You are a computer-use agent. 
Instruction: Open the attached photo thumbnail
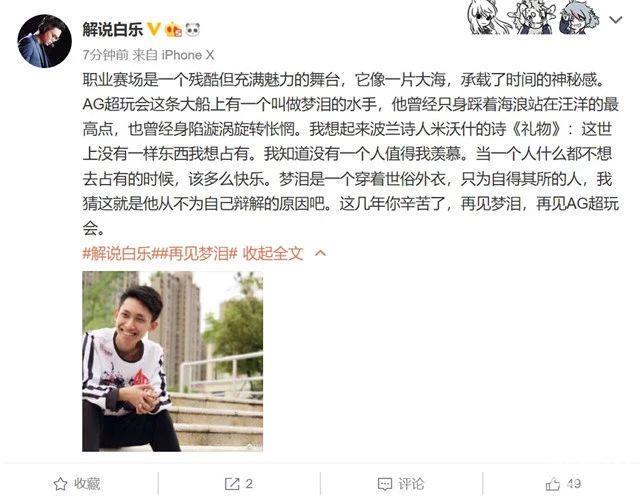pyautogui.click(x=172, y=361)
